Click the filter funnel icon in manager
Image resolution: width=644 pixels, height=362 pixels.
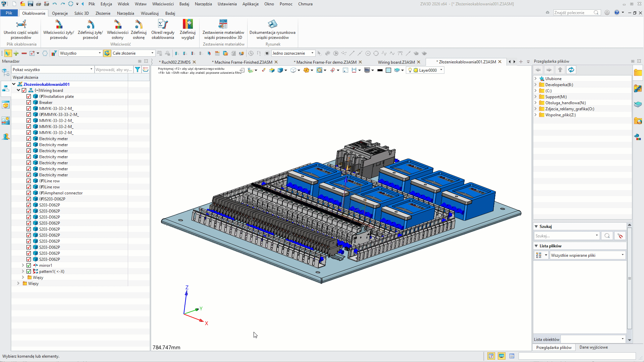tap(138, 69)
